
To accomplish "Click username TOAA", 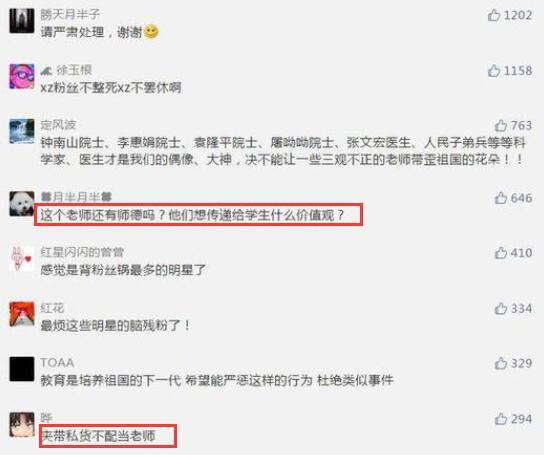I will [x=57, y=363].
